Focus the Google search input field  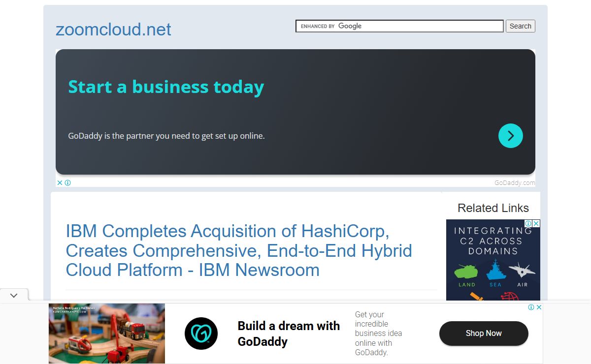coord(399,26)
